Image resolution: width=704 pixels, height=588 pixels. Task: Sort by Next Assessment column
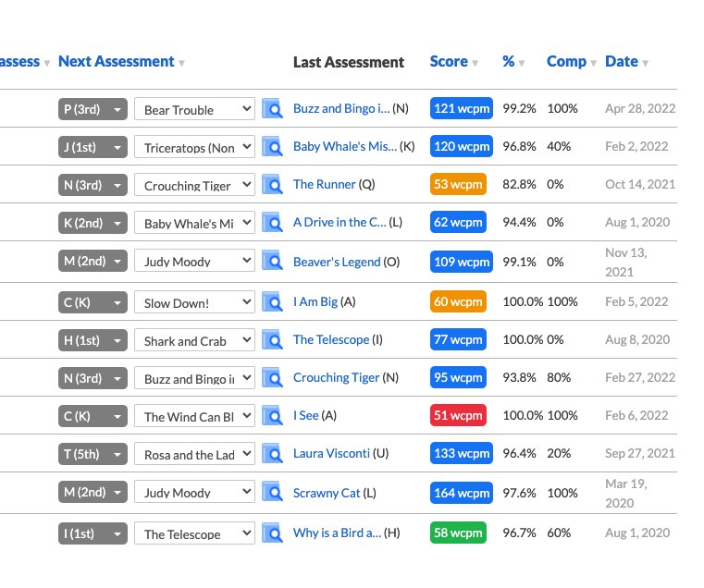click(x=121, y=62)
